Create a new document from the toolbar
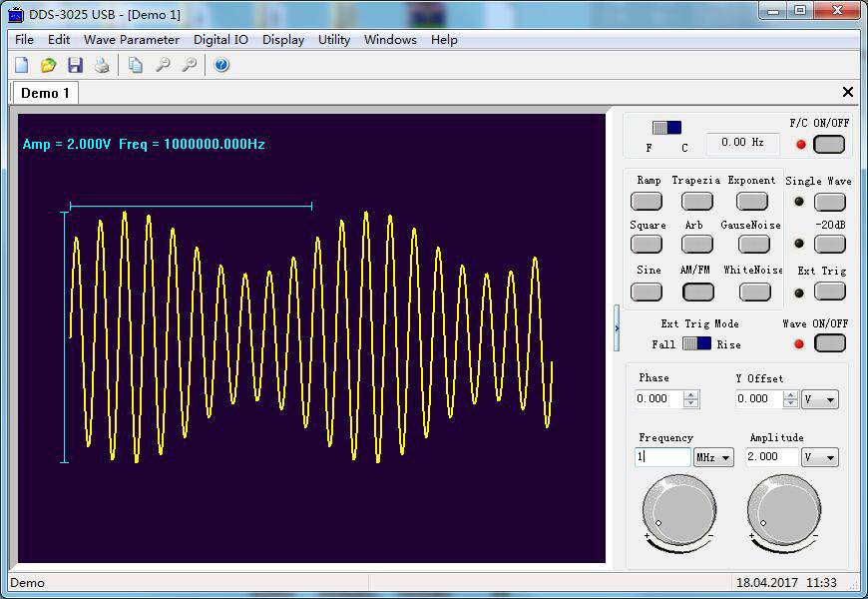 pos(22,64)
